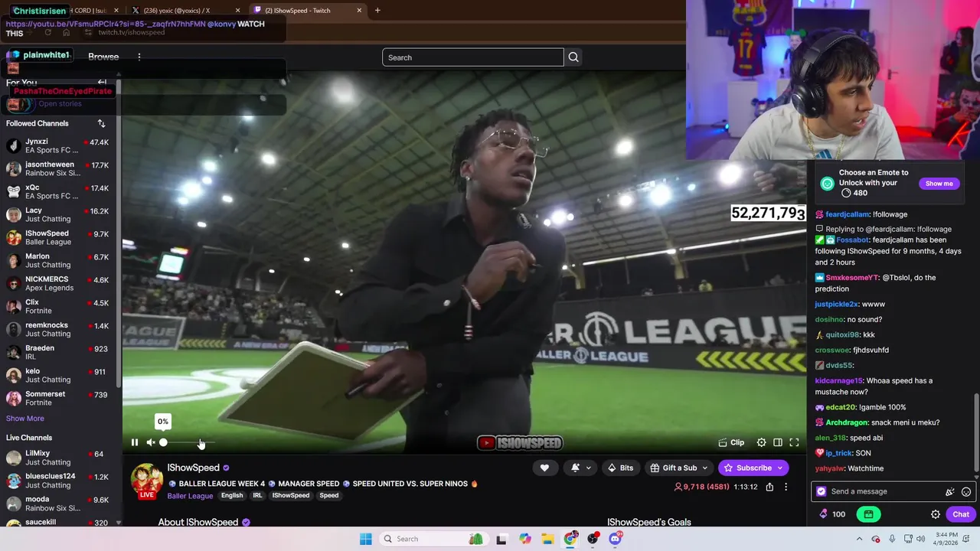Screen dimensions: 980x551
Task: Select IShowSpeed in followed channels
Action: (58, 238)
